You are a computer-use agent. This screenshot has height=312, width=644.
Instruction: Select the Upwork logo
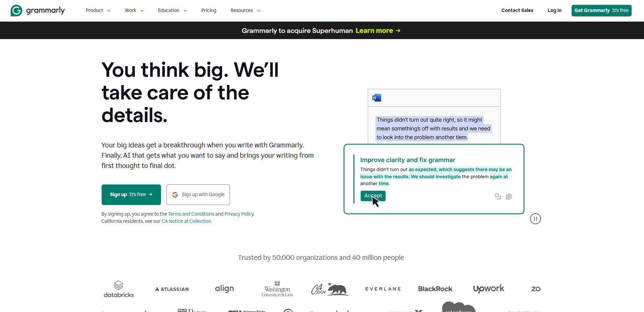click(488, 289)
